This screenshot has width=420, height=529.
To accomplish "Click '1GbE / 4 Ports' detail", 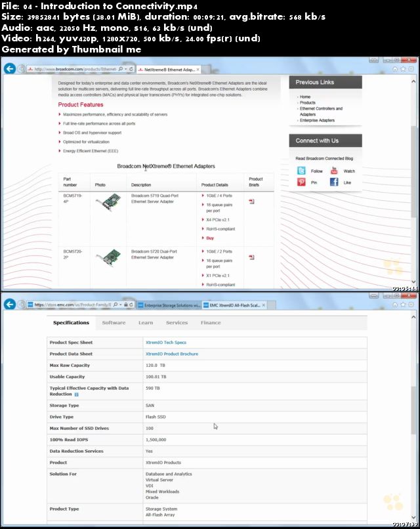I will tap(219, 196).
